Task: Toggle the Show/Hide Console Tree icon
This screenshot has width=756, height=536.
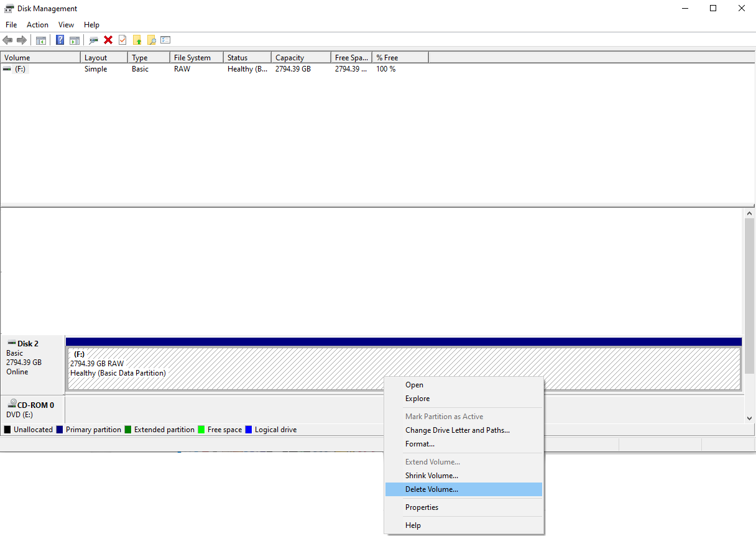Action: click(x=40, y=40)
